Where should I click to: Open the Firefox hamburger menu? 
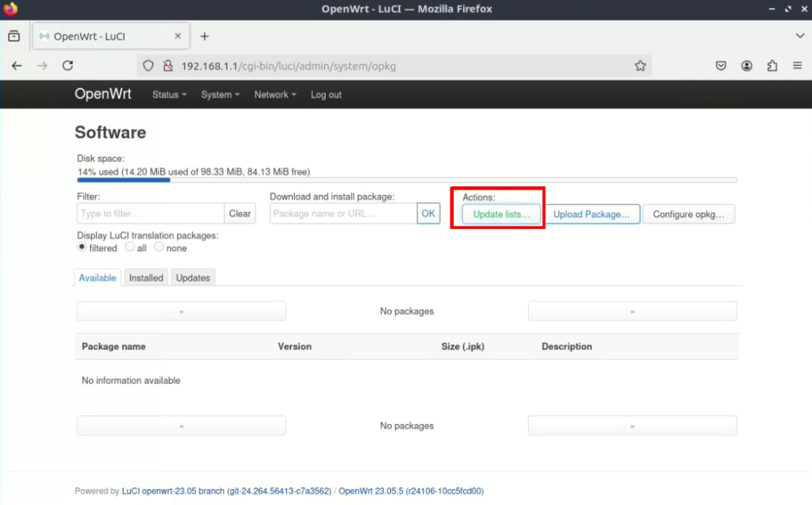(798, 66)
